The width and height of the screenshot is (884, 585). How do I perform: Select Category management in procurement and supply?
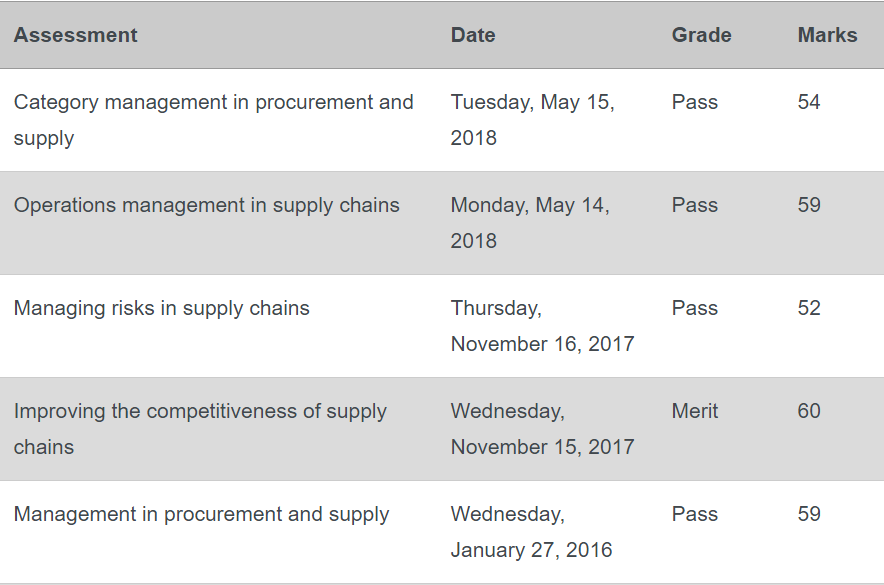tap(214, 120)
